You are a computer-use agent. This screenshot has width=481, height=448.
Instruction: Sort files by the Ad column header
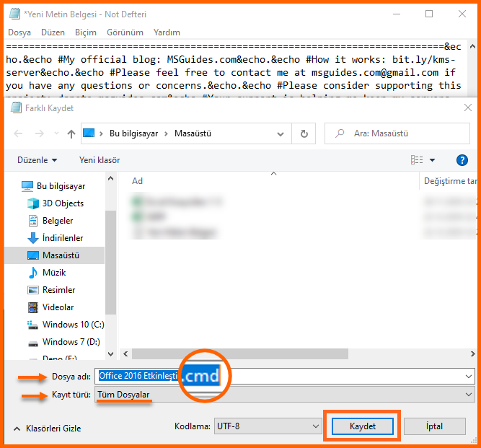click(137, 181)
